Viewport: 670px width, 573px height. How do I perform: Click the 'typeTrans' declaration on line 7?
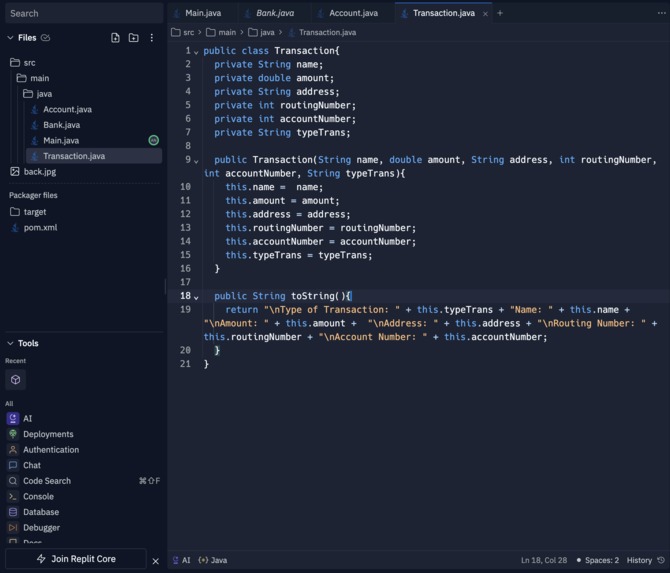(321, 132)
